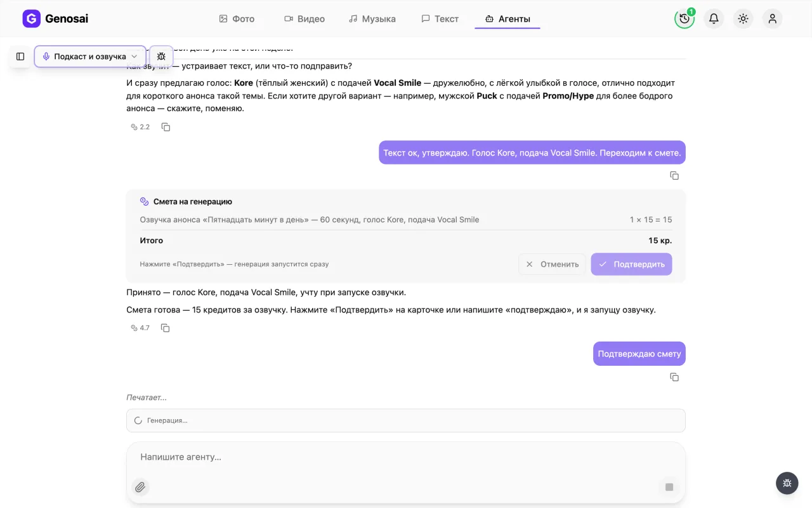Copy the 'Подтверждаю смету' message

tap(674, 377)
